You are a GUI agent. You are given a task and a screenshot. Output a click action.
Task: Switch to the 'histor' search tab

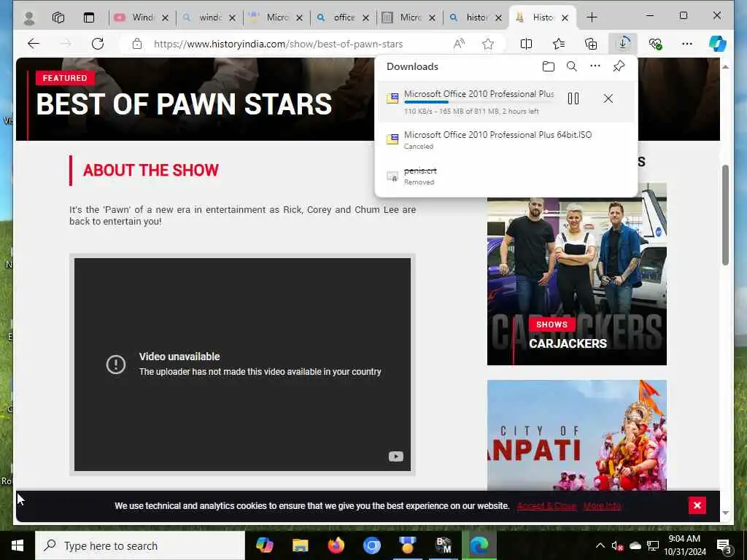(x=476, y=17)
